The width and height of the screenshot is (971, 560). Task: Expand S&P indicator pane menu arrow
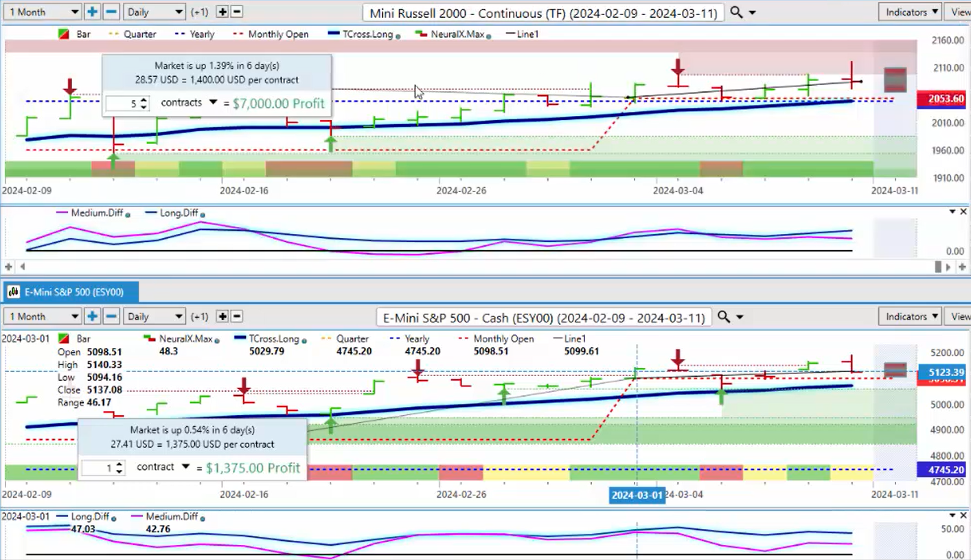pos(952,515)
